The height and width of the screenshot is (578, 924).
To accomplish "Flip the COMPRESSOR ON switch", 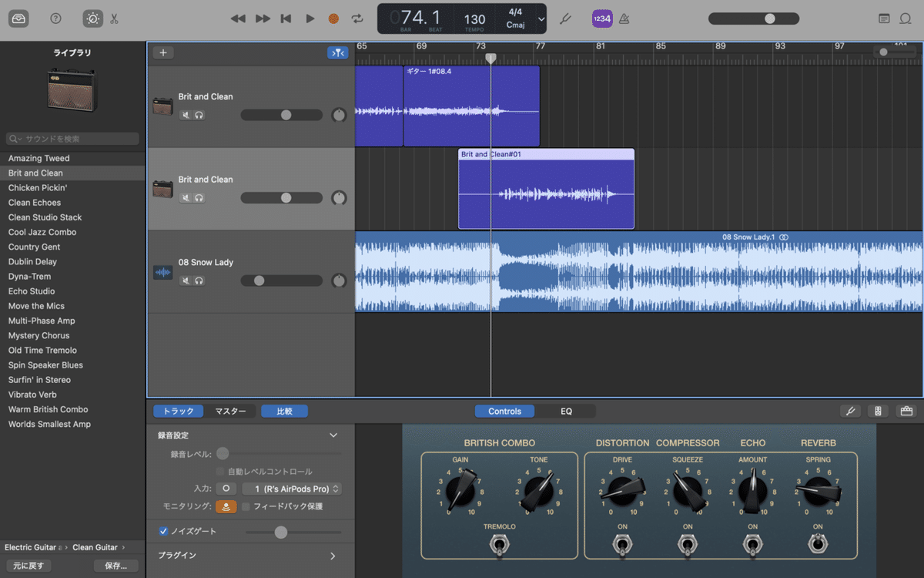I will click(x=688, y=545).
